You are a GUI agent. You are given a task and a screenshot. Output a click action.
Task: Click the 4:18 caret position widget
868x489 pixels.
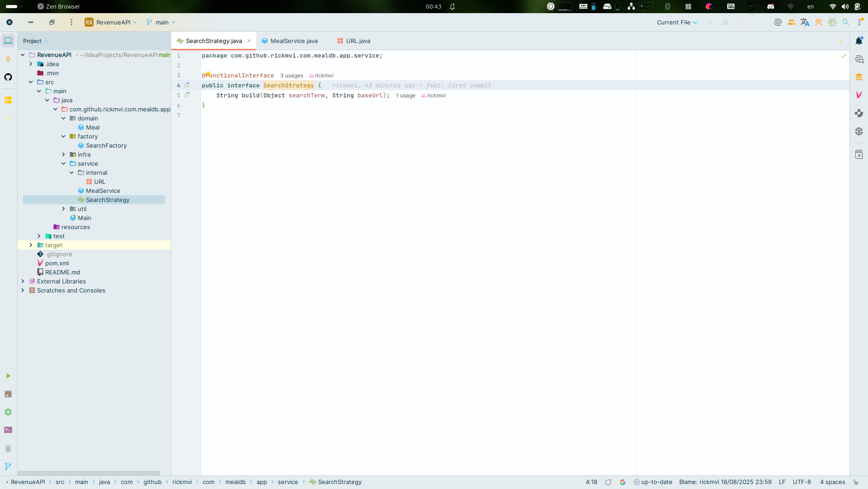[591, 482]
